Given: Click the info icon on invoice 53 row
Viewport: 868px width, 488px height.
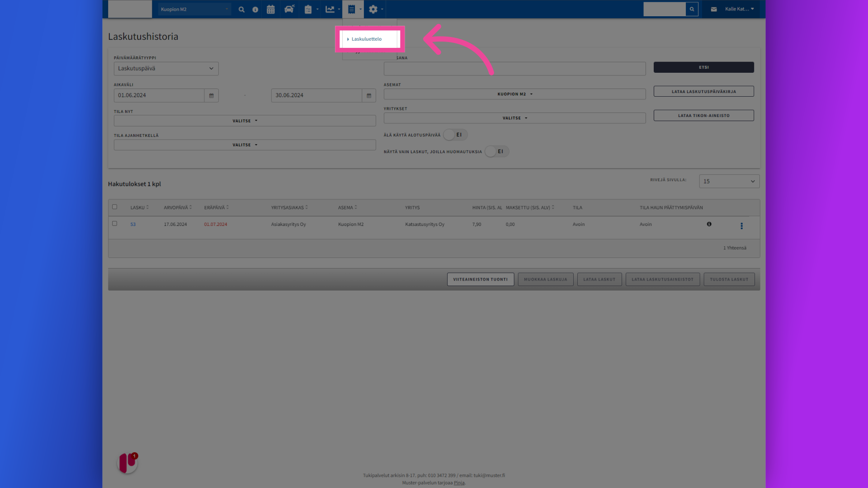Looking at the screenshot, I should [709, 224].
